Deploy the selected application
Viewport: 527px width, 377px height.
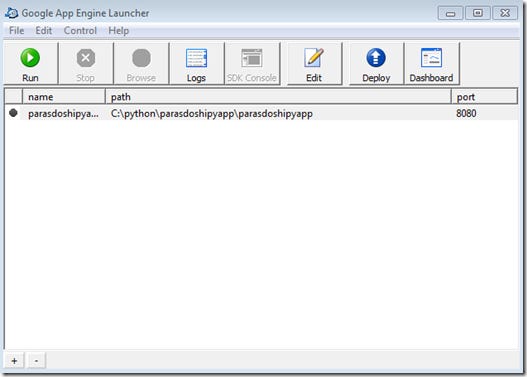[376, 64]
